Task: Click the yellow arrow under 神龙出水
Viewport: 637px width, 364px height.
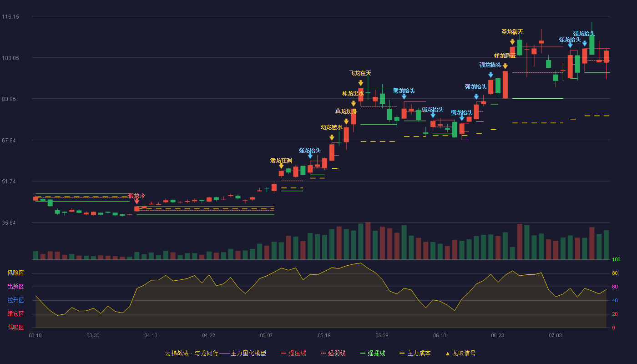Action: tap(354, 104)
